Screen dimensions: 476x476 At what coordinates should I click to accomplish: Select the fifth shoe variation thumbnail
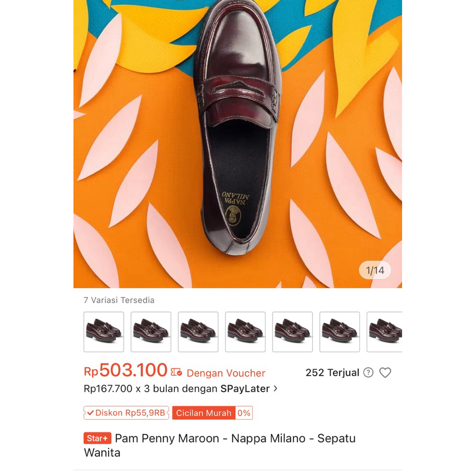[x=292, y=332]
